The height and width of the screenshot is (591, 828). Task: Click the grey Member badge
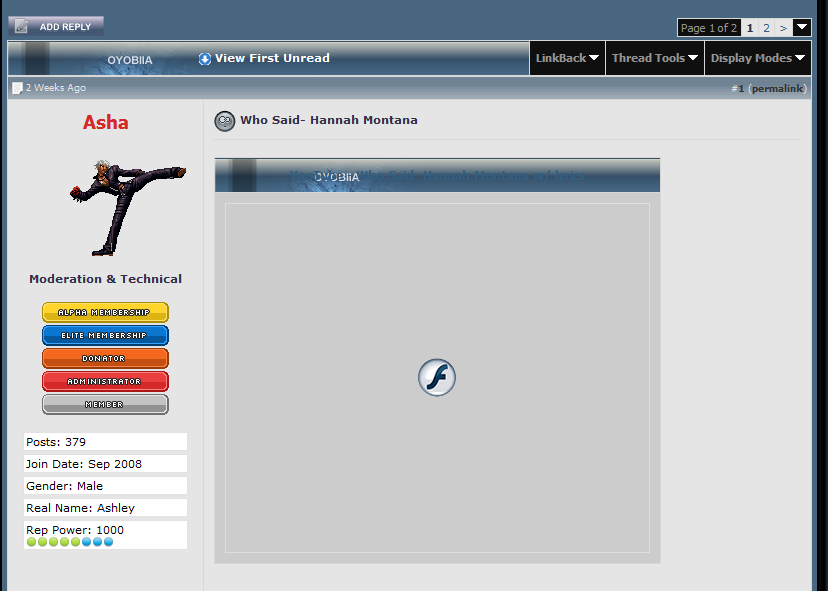point(105,405)
